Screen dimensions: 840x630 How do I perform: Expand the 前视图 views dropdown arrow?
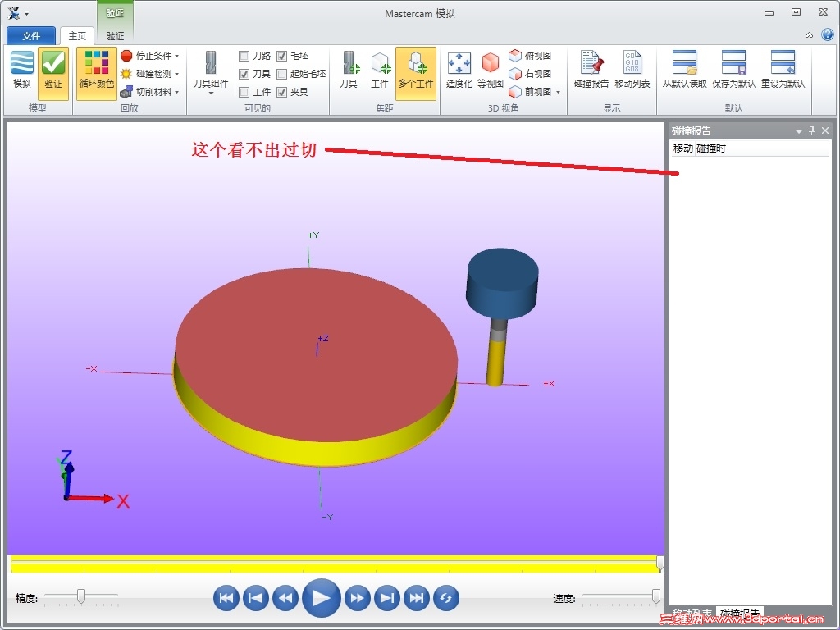[558, 92]
